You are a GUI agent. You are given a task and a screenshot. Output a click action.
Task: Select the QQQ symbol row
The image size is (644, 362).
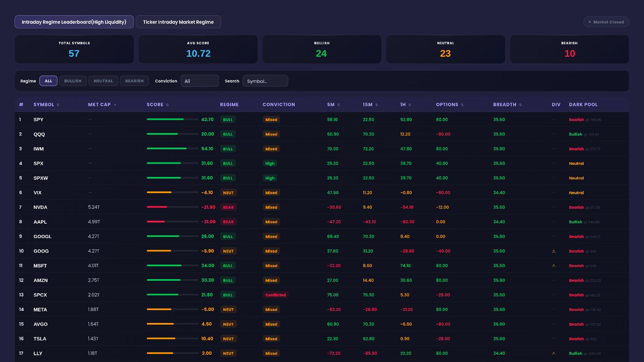coord(322,134)
